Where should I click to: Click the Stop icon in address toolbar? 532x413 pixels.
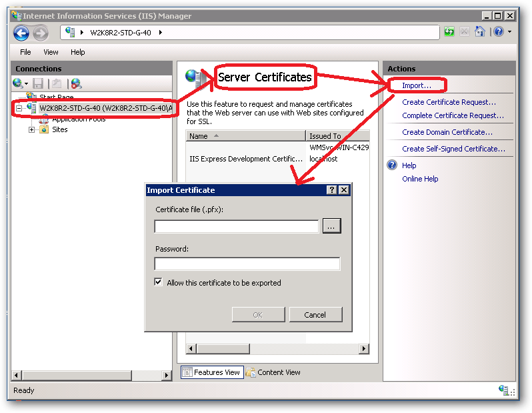click(x=465, y=32)
